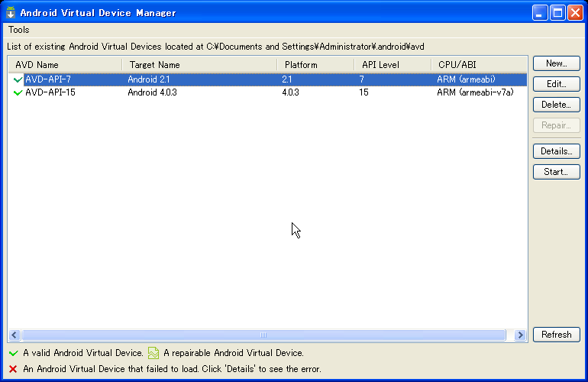Click the 'ARM (armeabi-v7a)' cell
588x382 pixels.
475,92
